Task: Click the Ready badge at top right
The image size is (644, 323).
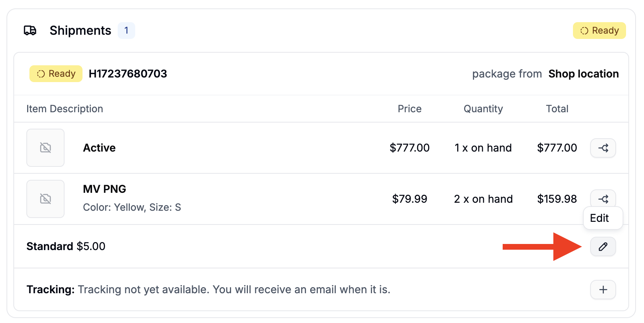Action: tap(599, 31)
